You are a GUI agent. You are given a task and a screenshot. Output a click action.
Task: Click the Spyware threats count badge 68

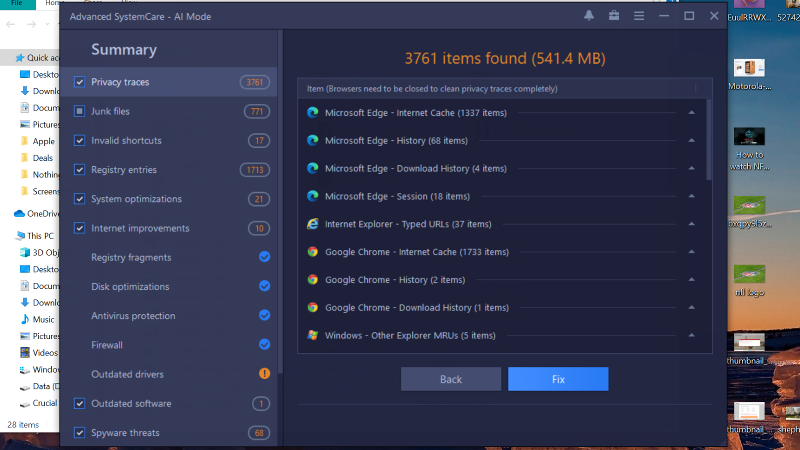259,433
